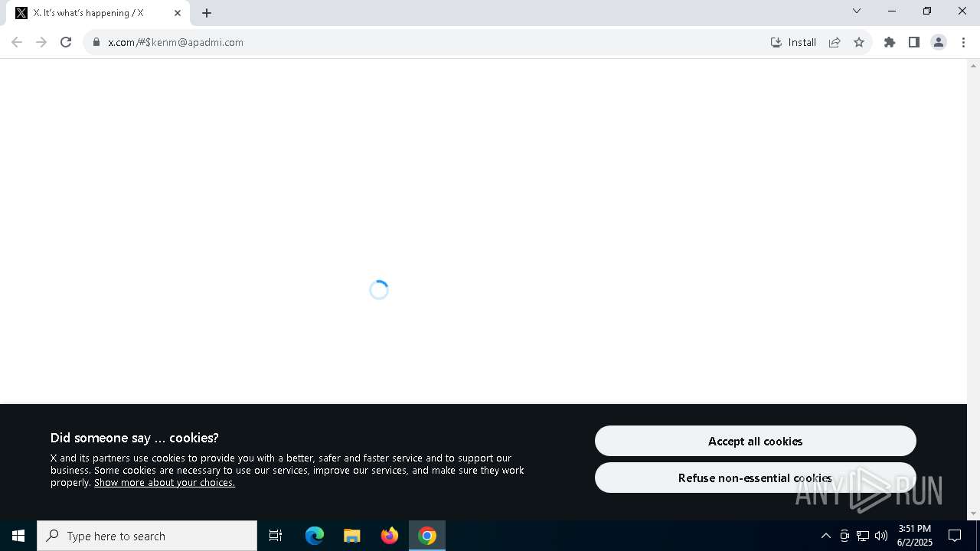Screen dimensions: 980x551
Task: Open the Windows Start menu
Action: click(x=18, y=536)
